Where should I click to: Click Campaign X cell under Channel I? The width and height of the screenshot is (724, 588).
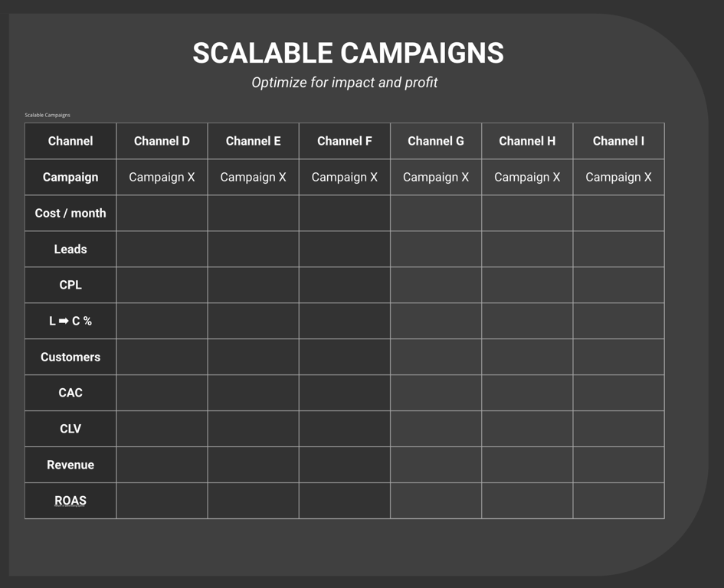point(618,177)
